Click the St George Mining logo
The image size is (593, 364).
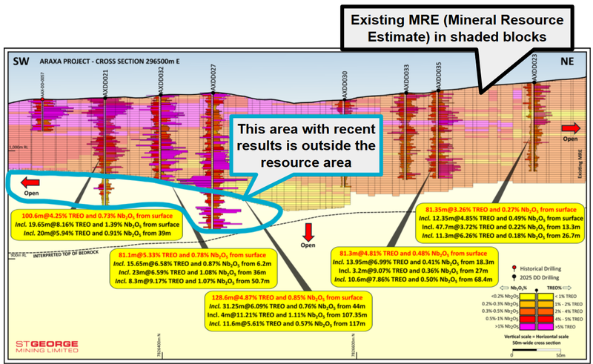(x=46, y=346)
